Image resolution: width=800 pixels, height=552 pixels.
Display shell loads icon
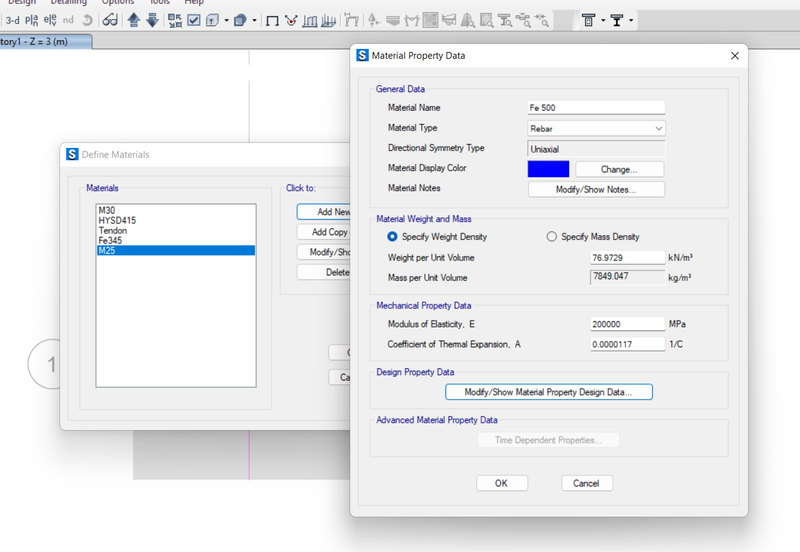[329, 20]
